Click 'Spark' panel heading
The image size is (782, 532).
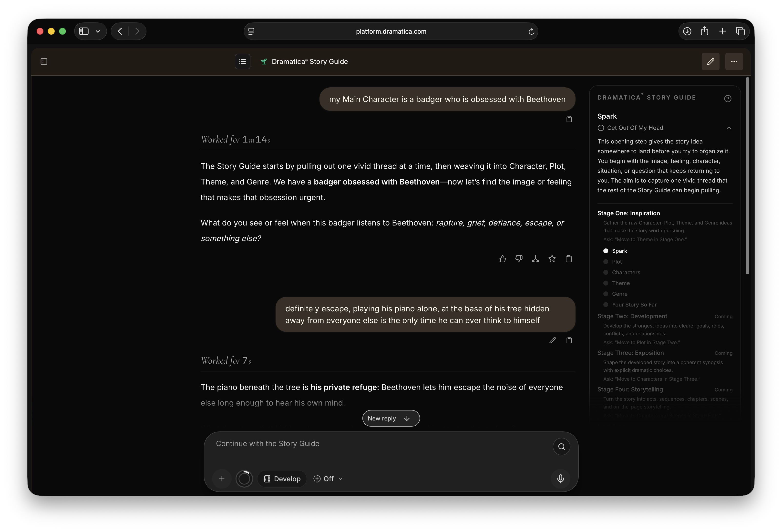pyautogui.click(x=607, y=116)
